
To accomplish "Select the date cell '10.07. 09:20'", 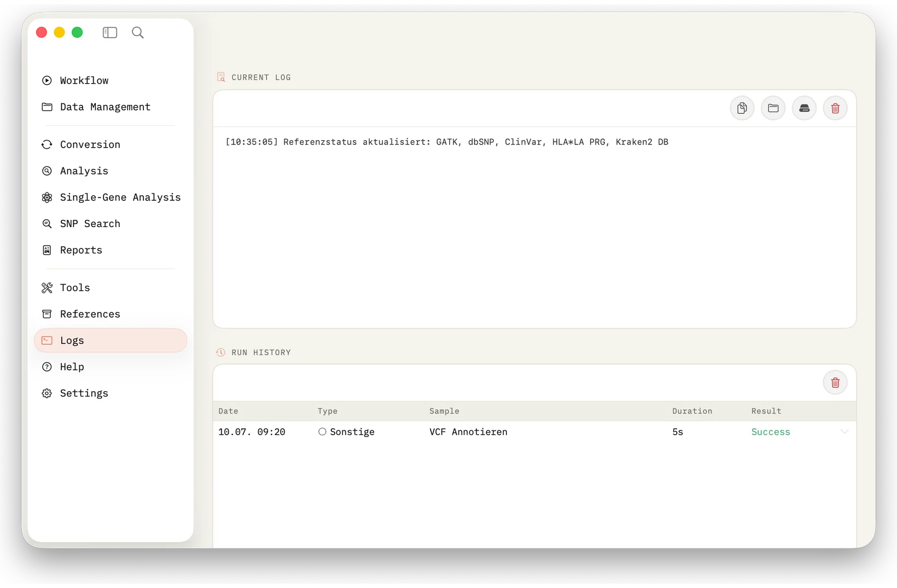I will point(252,432).
